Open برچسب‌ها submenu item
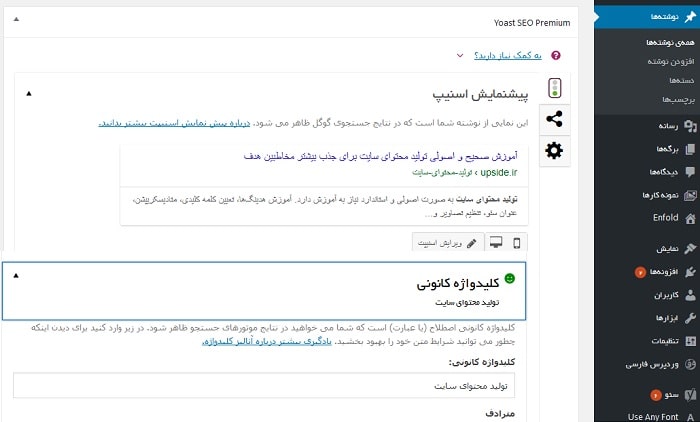Screen dimensions: 700x422 (678, 100)
